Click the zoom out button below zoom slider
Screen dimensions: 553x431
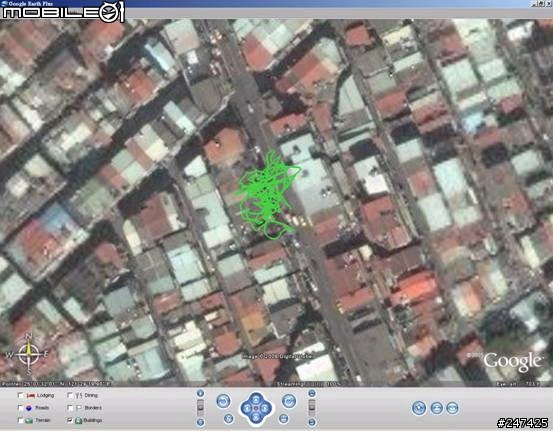[200, 422]
